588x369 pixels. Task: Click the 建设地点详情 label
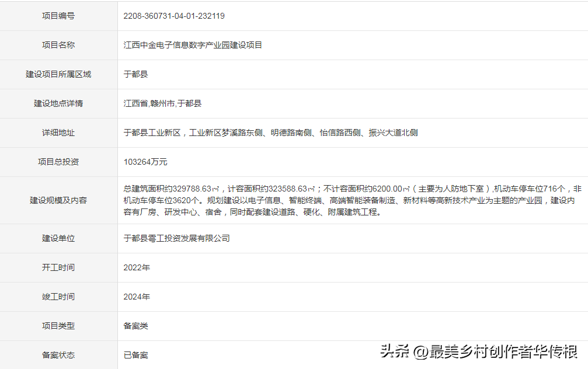(58, 103)
